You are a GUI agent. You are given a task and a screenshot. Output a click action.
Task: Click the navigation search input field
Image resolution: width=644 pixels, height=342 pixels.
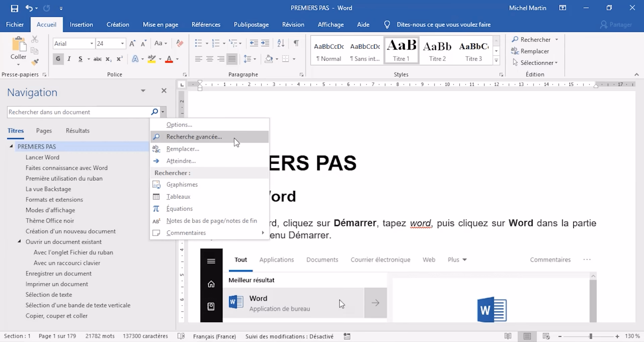pyautogui.click(x=77, y=112)
